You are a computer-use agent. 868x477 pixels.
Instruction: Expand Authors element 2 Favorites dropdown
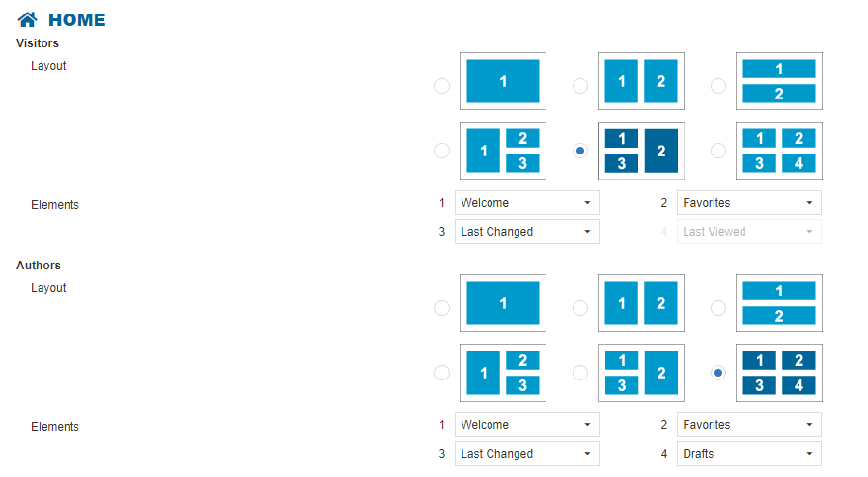pyautogui.click(x=748, y=425)
